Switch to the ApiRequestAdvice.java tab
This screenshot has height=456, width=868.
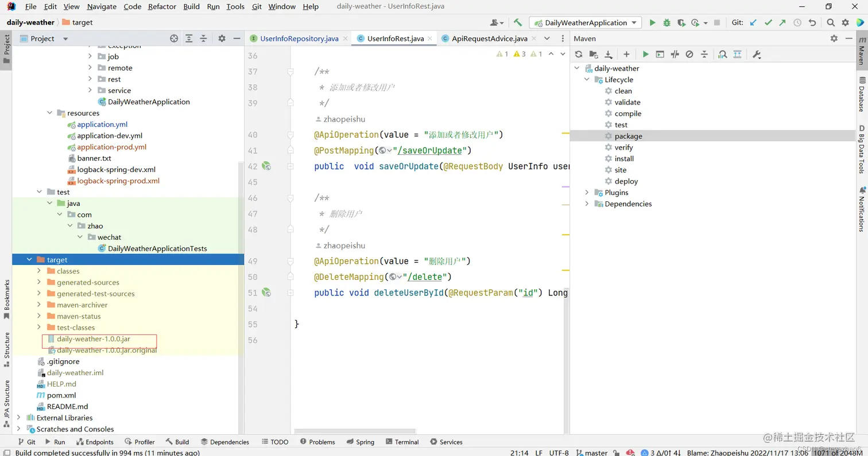click(x=490, y=38)
